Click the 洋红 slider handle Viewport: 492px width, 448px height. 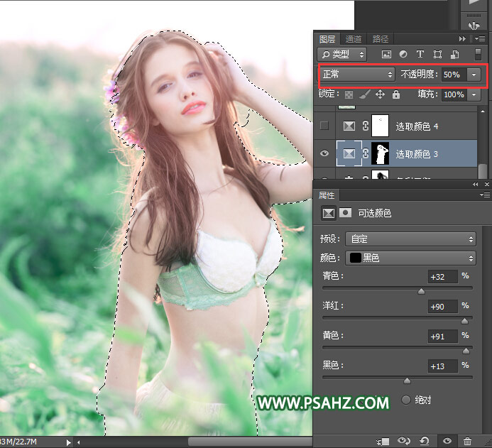464,321
